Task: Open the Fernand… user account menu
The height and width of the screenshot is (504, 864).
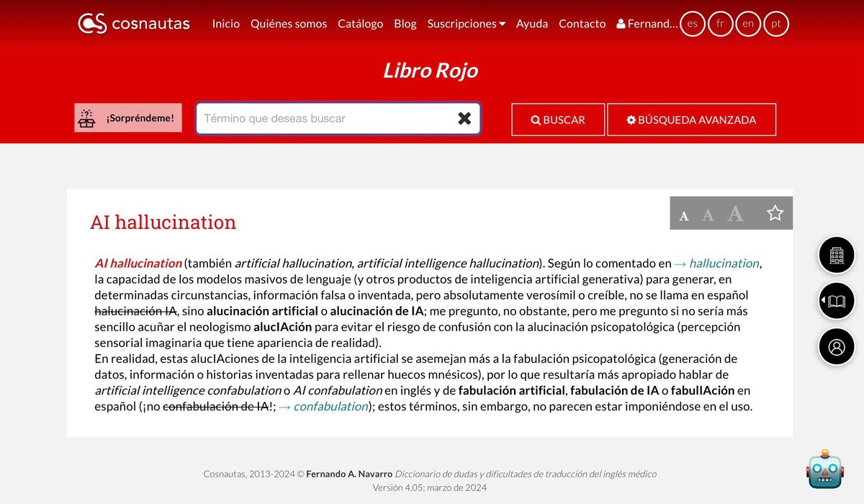Action: coord(647,24)
